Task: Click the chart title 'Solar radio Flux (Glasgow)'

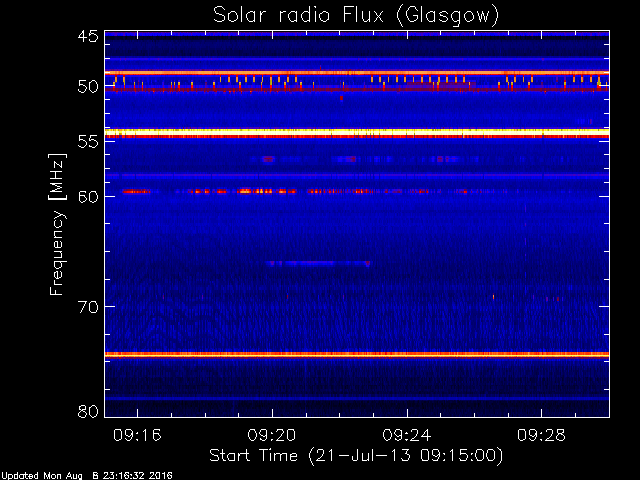Action: click(x=356, y=16)
